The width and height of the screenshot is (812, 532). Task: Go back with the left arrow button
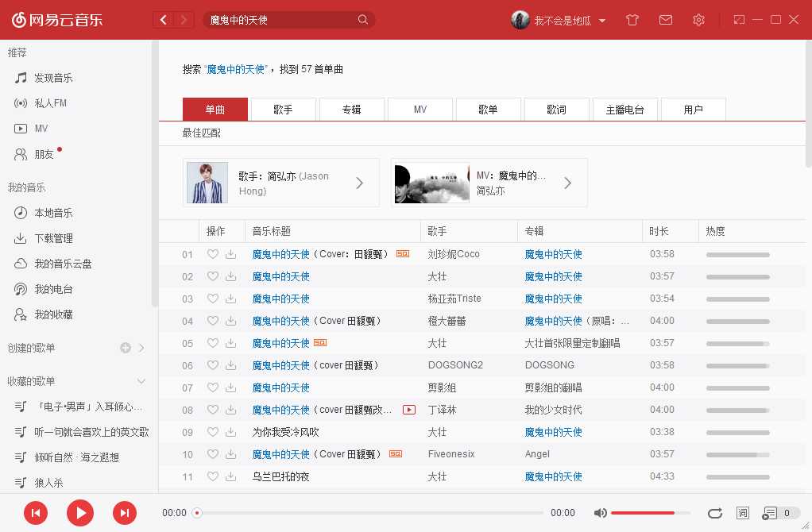point(163,20)
